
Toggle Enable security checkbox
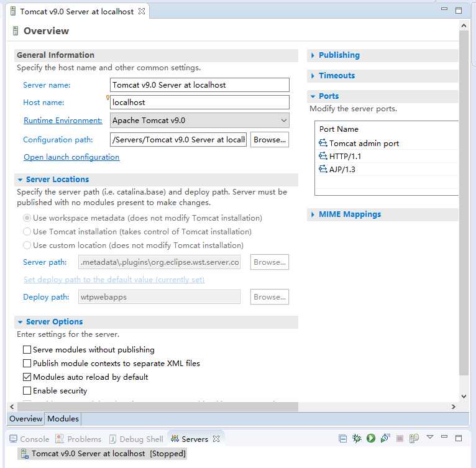tap(27, 390)
